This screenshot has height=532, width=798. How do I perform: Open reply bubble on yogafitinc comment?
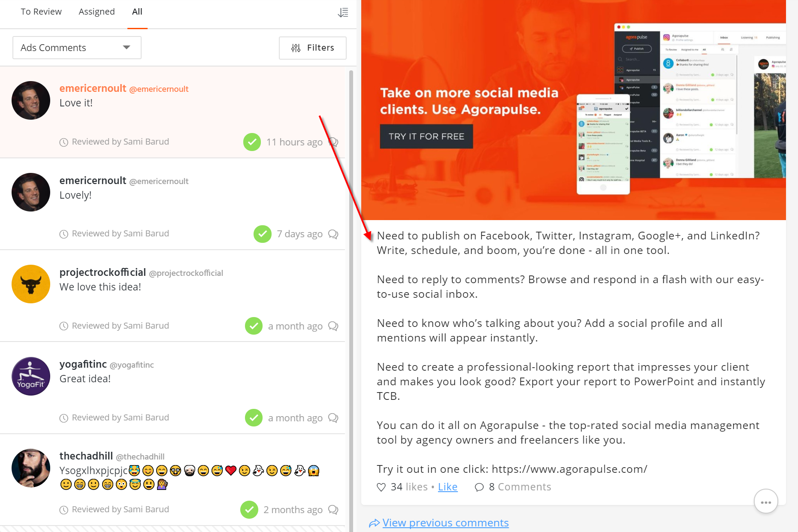coord(333,418)
